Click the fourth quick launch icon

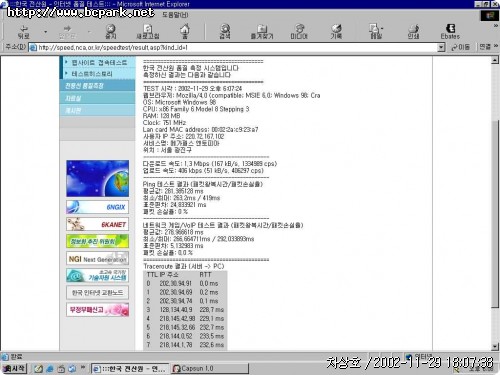point(72,369)
